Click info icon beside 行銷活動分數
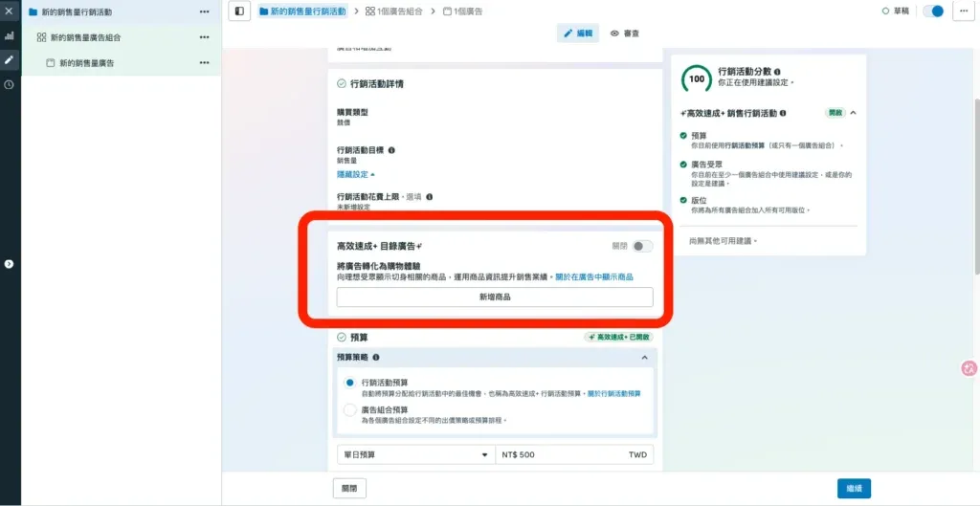The height and width of the screenshot is (506, 980). (777, 72)
